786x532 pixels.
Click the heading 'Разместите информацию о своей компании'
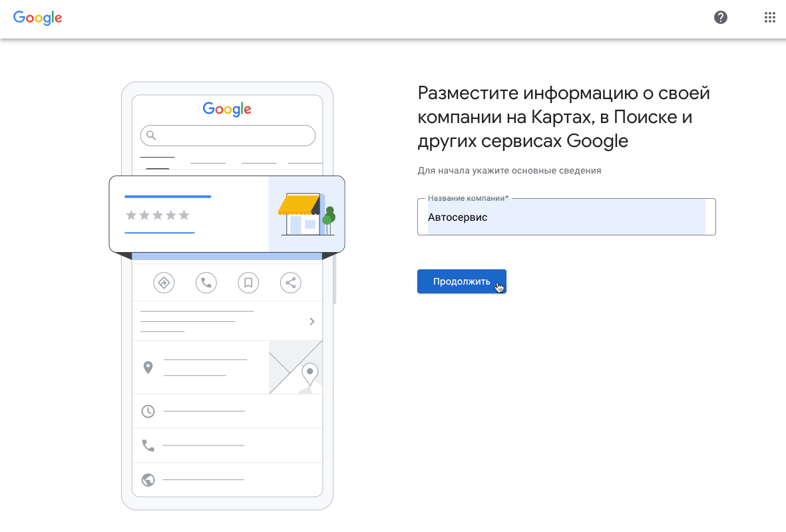(x=564, y=117)
